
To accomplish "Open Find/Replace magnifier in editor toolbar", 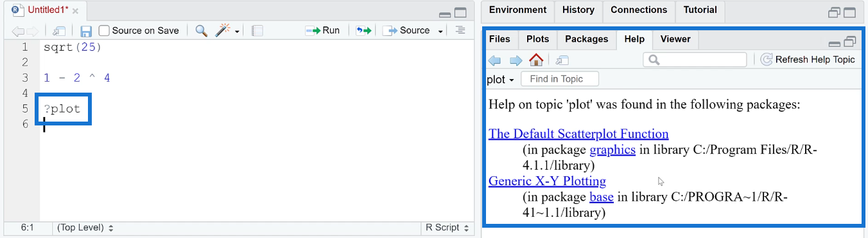I will (x=202, y=31).
